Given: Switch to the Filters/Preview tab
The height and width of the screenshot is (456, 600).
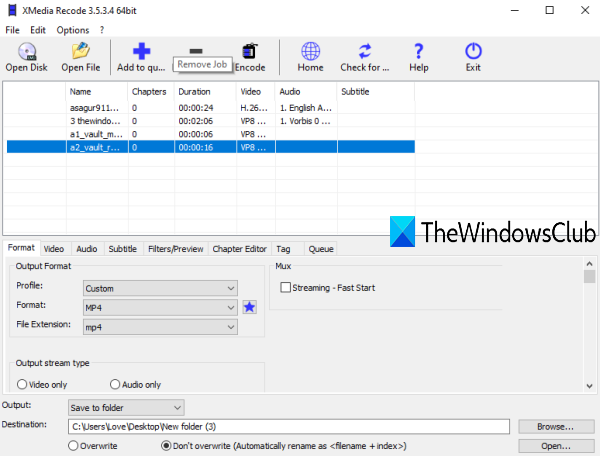Looking at the screenshot, I should (x=176, y=249).
